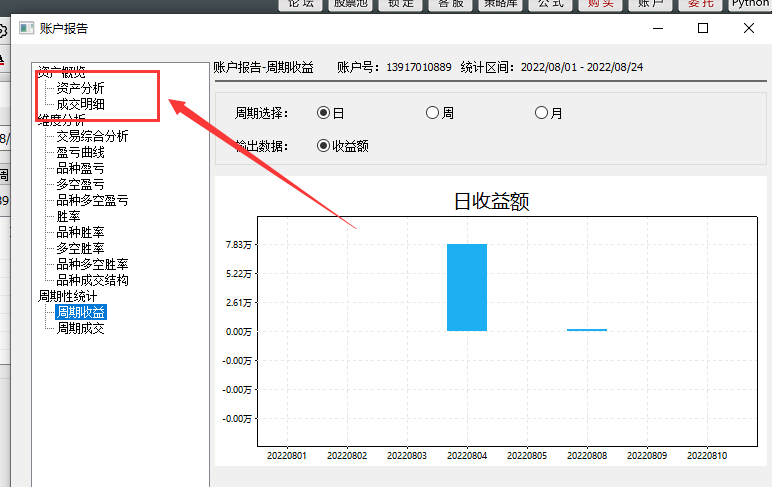Click the 委托 button in top toolbar
The height and width of the screenshot is (487, 772).
pyautogui.click(x=701, y=4)
